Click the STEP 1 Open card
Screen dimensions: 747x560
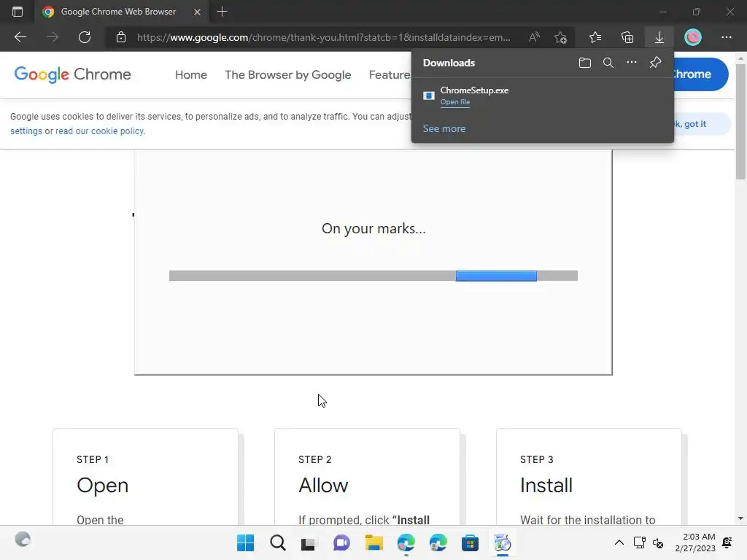pos(145,477)
